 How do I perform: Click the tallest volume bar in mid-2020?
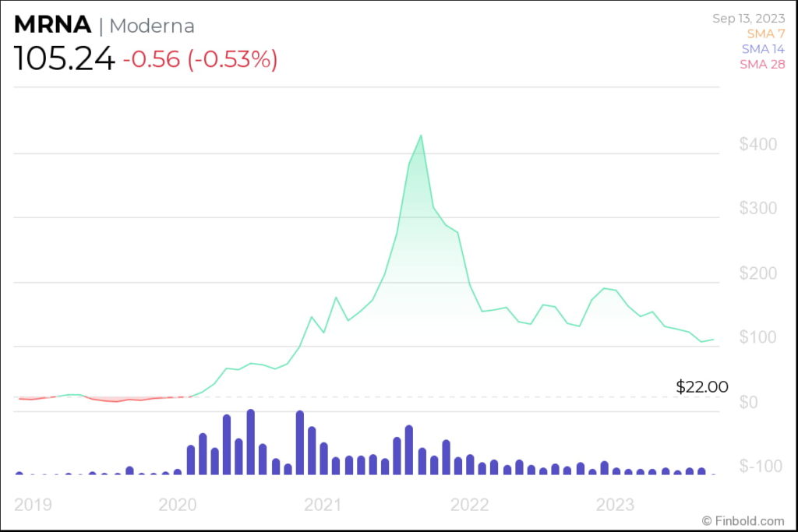tap(251, 442)
